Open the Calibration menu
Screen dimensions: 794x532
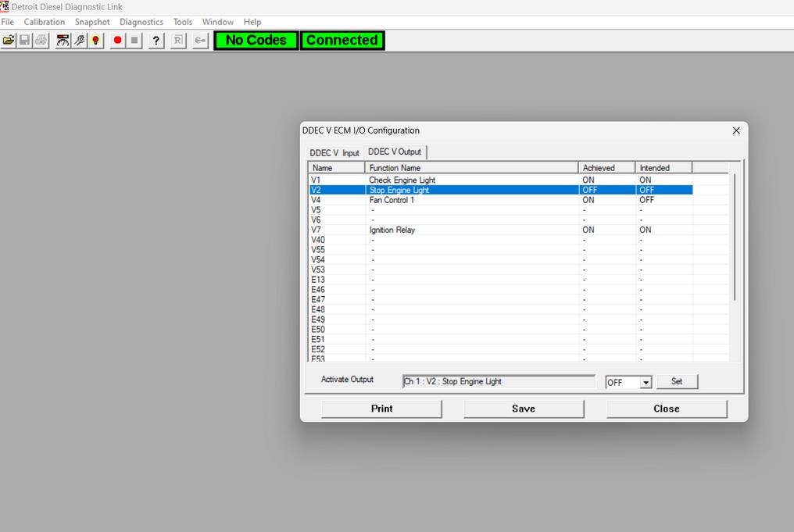(45, 22)
